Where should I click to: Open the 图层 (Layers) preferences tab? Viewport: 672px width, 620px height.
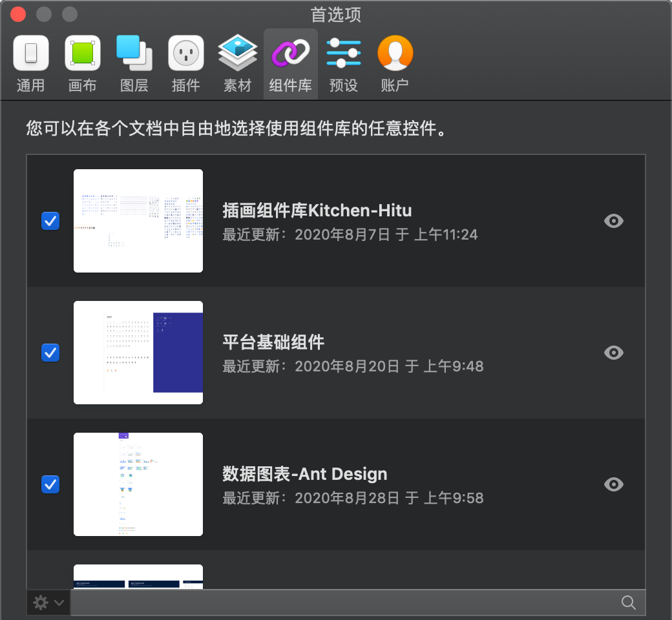click(x=134, y=64)
